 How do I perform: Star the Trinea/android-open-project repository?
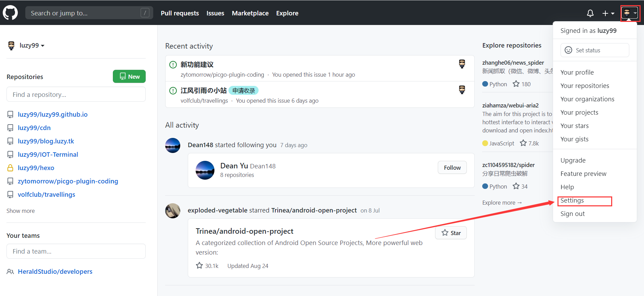coord(451,233)
